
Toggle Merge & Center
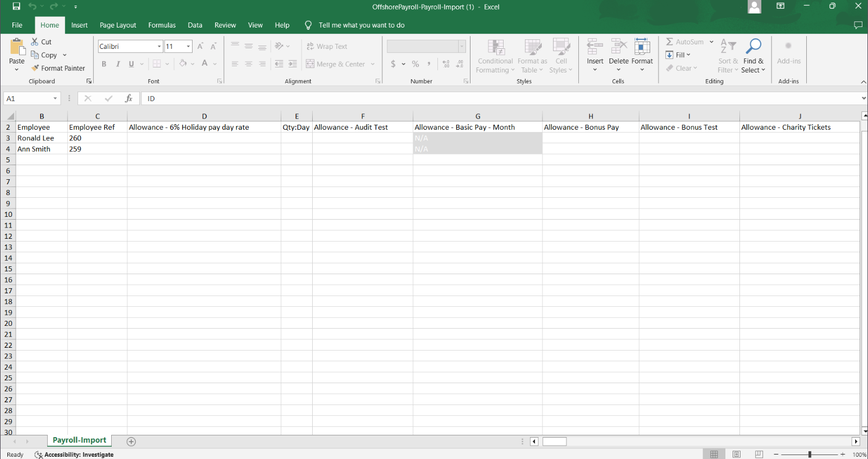point(336,64)
